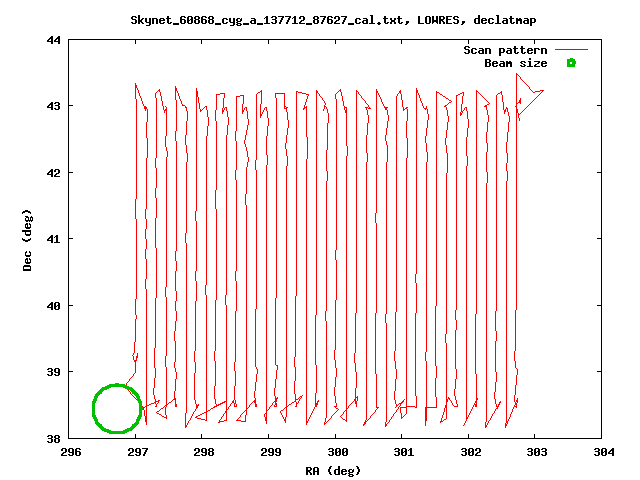Click the x-axis tick label 297
Viewport: 640px width, 480px height.
(x=138, y=452)
